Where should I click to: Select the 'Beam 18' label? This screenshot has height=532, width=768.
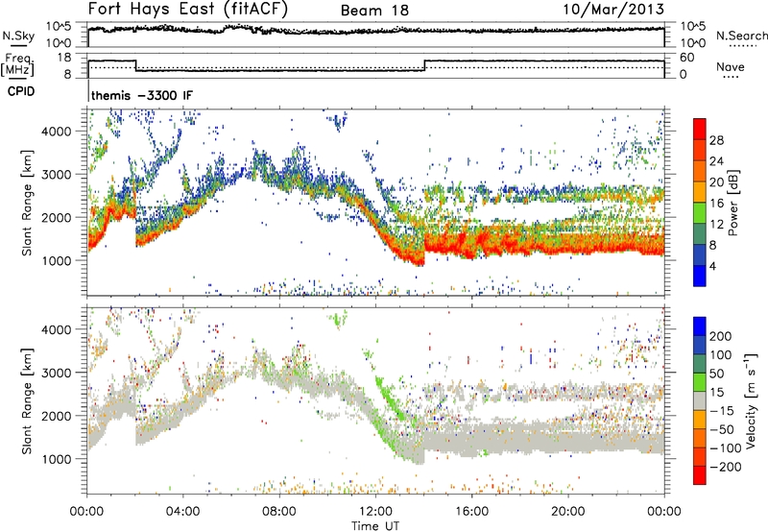tap(374, 11)
